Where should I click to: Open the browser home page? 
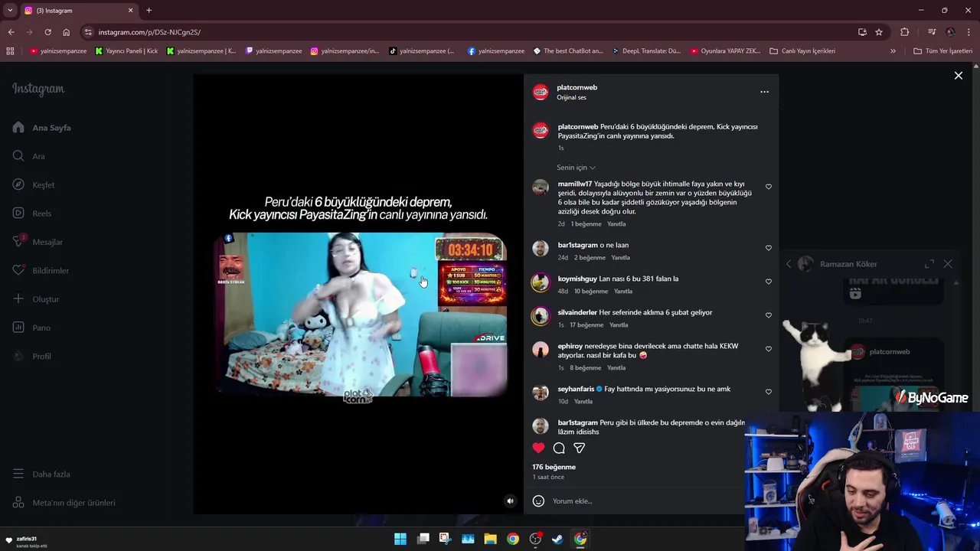click(66, 32)
